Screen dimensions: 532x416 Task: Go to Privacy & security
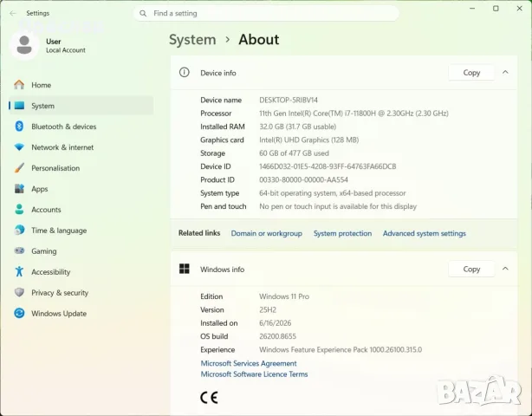(x=81, y=292)
